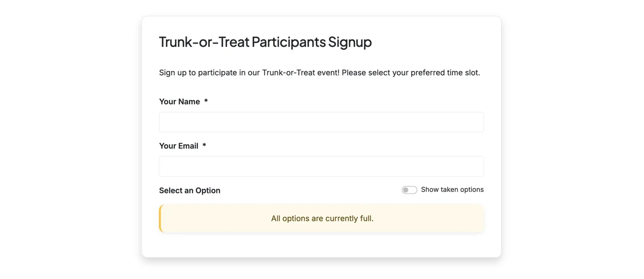This screenshot has height=279, width=644.
Task: Click "preferred time slot" in the description
Action: (445, 73)
